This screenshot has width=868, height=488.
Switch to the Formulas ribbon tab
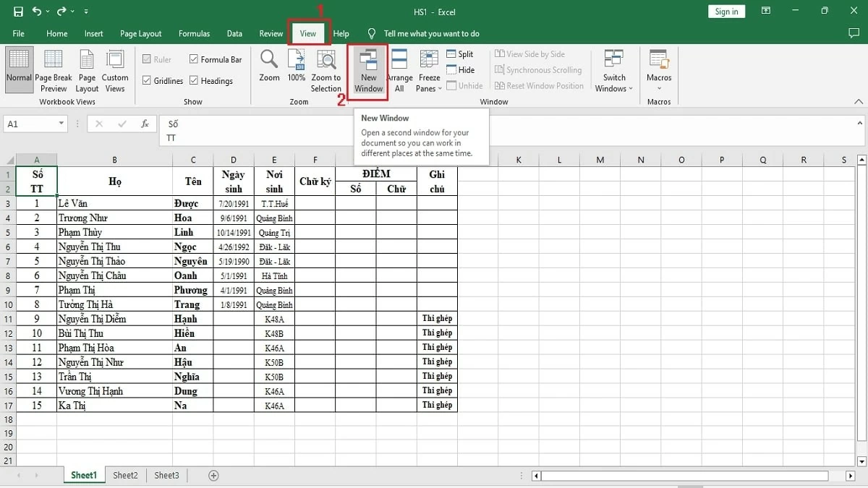(x=194, y=33)
